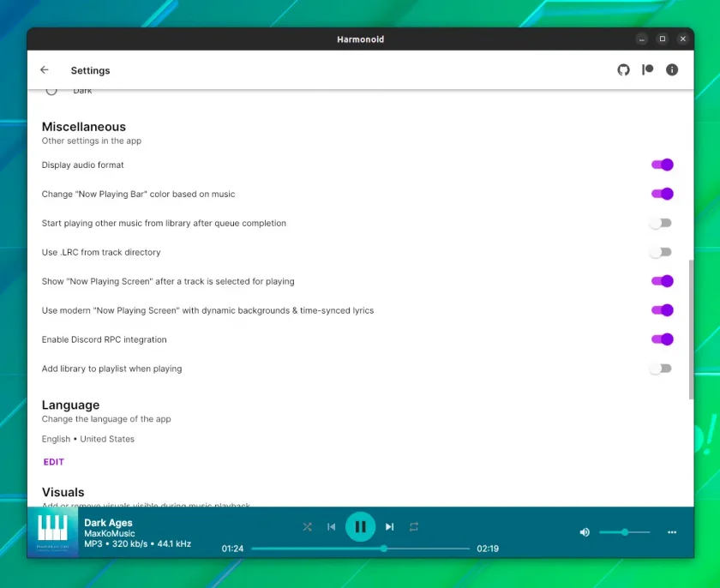The width and height of the screenshot is (720, 588).
Task: Click the settings page vertical scrollbar
Action: pos(691,330)
